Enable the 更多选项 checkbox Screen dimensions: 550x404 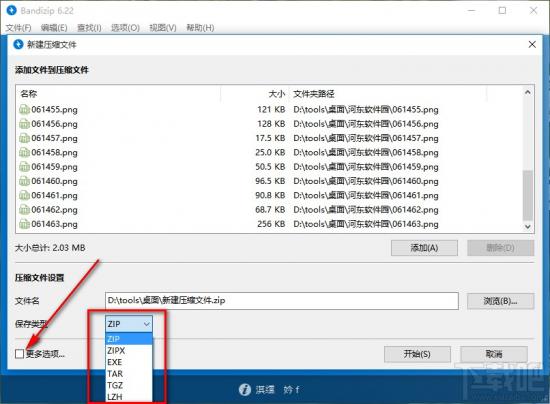(x=20, y=354)
